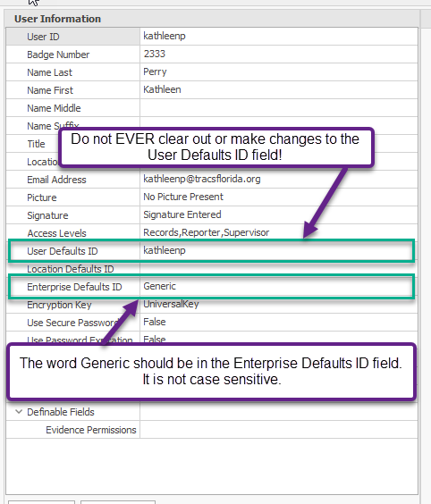Edit the Badge Number field 2333
The width and height of the screenshot is (431, 504).
pos(279,54)
